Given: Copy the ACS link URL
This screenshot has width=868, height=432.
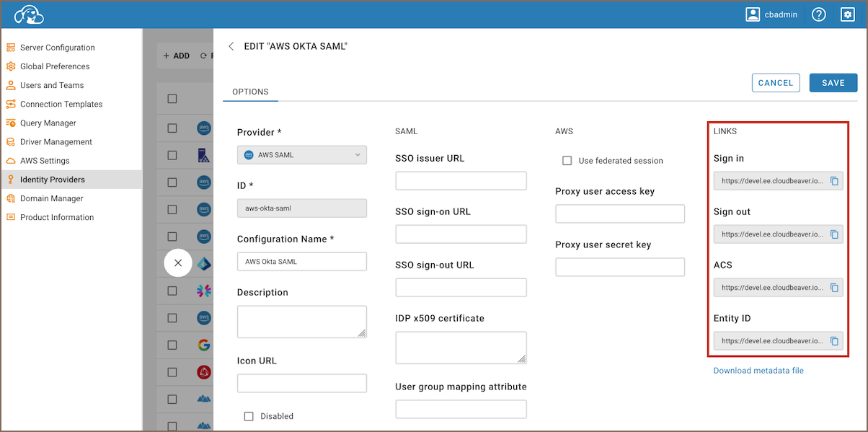Looking at the screenshot, I should coord(834,288).
